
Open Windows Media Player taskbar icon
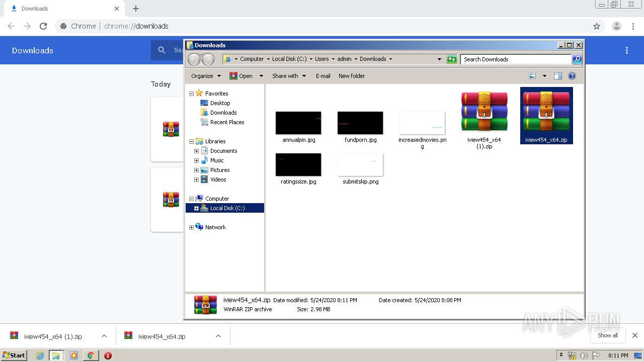pos(74,355)
